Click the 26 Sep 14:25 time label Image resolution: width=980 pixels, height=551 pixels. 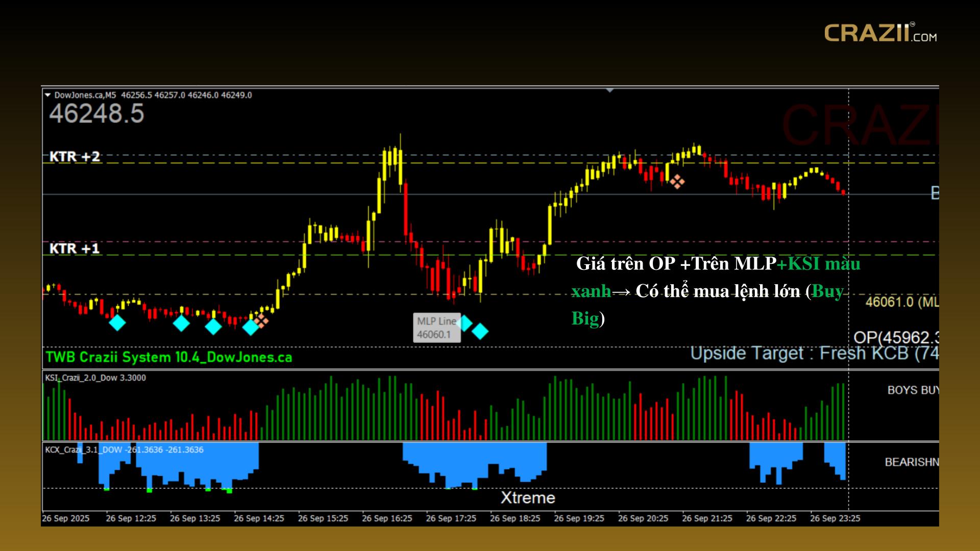click(259, 518)
